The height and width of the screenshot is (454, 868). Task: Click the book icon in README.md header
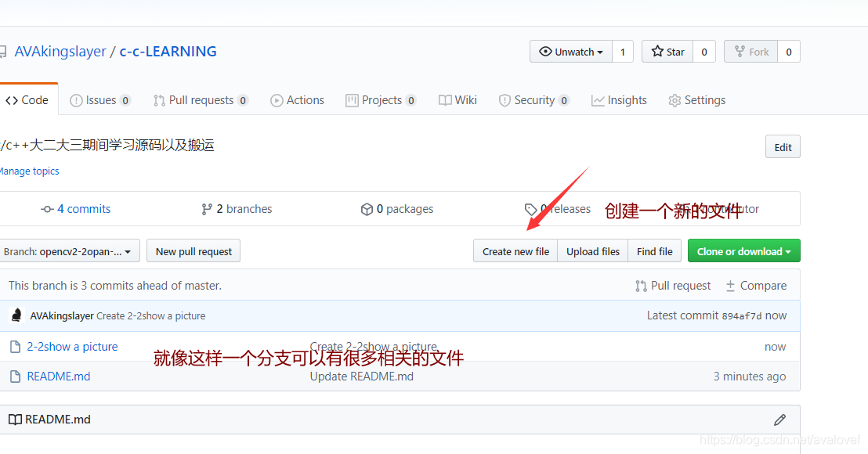pyautogui.click(x=15, y=420)
